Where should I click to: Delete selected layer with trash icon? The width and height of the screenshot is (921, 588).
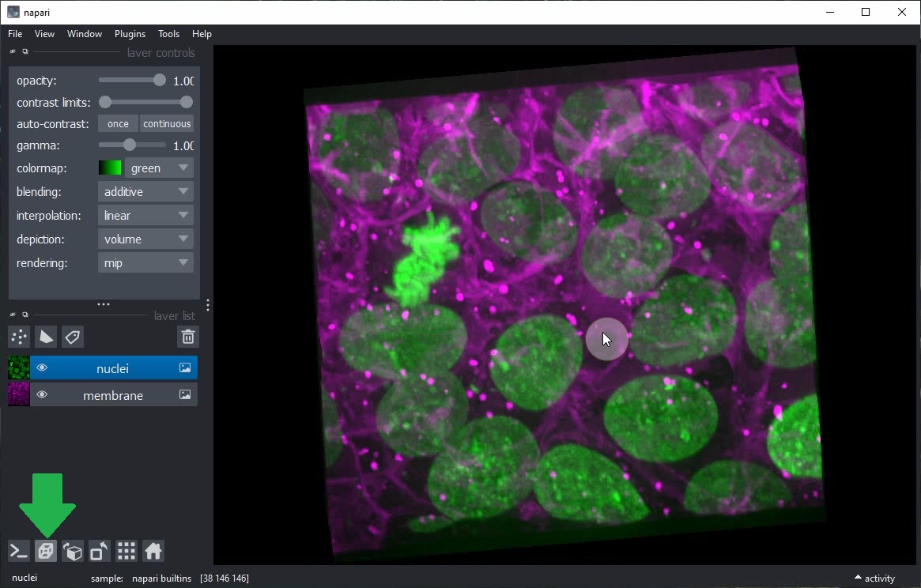[x=188, y=337]
